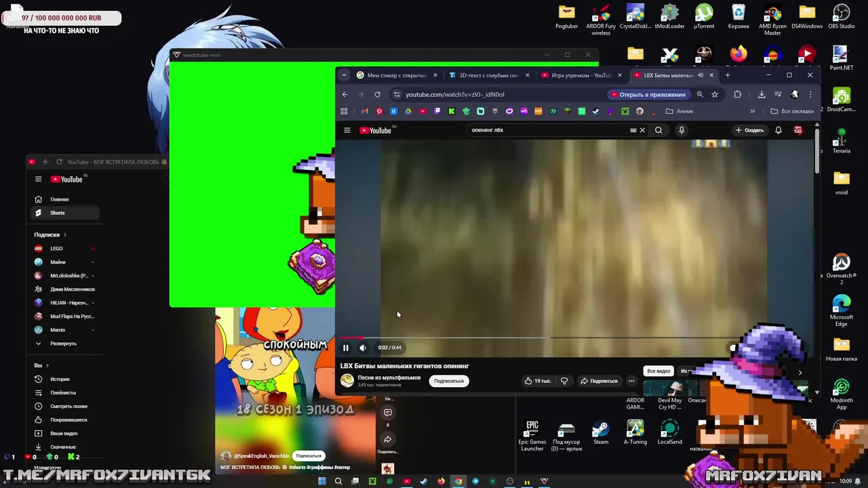This screenshot has width=868, height=488.
Task: Select Shorts in the background YouTube sidebar
Action: (64, 213)
